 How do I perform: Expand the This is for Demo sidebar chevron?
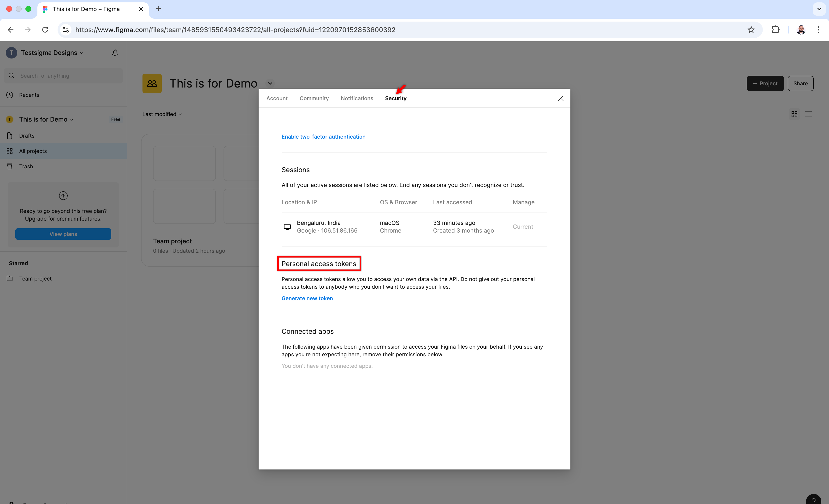72,120
